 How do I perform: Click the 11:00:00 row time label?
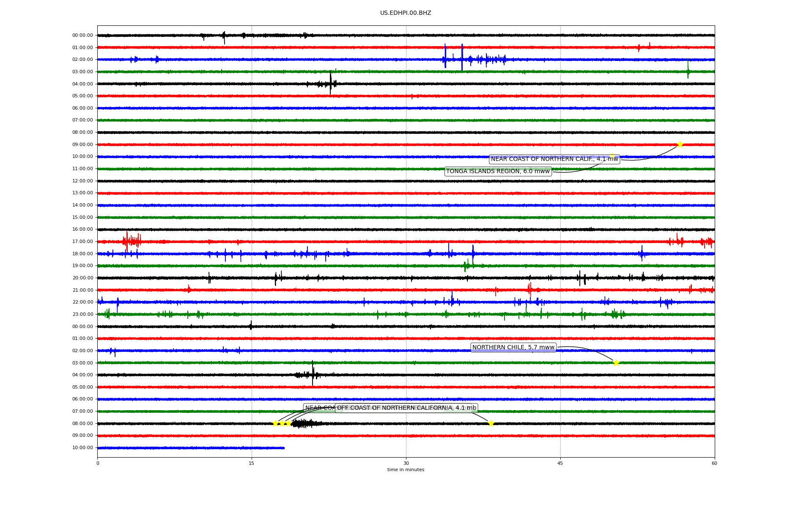(82, 169)
